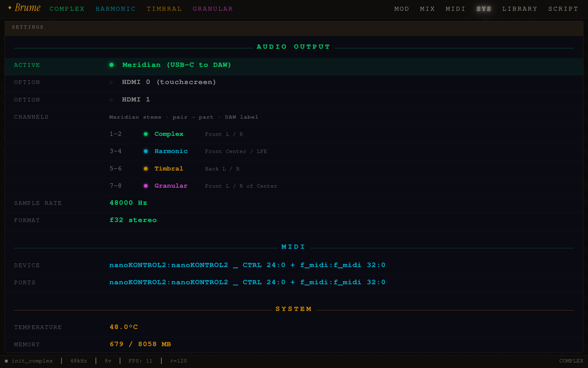Open the TIMBRAL engine page
Viewport: 588px width, 368px height.
164,9
